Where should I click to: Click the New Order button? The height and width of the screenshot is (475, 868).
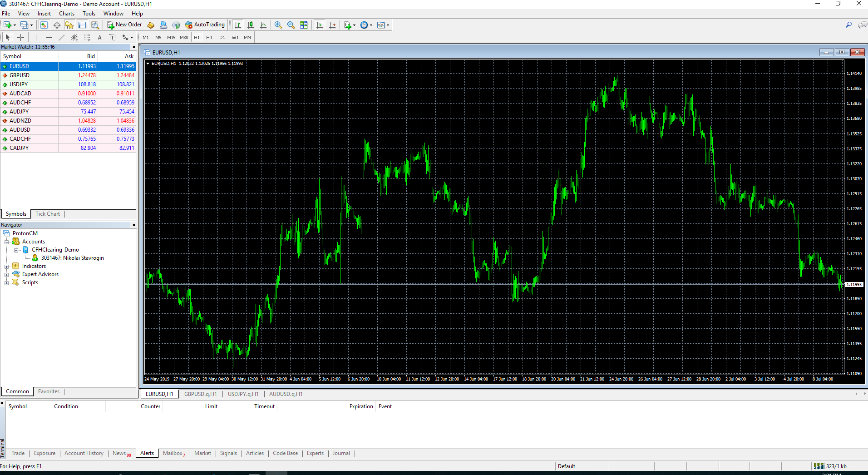point(124,25)
